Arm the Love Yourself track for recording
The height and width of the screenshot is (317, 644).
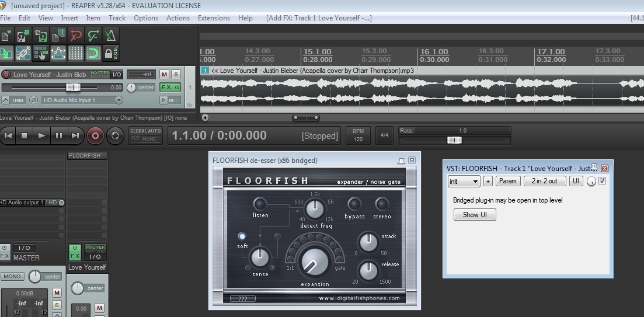6,75
